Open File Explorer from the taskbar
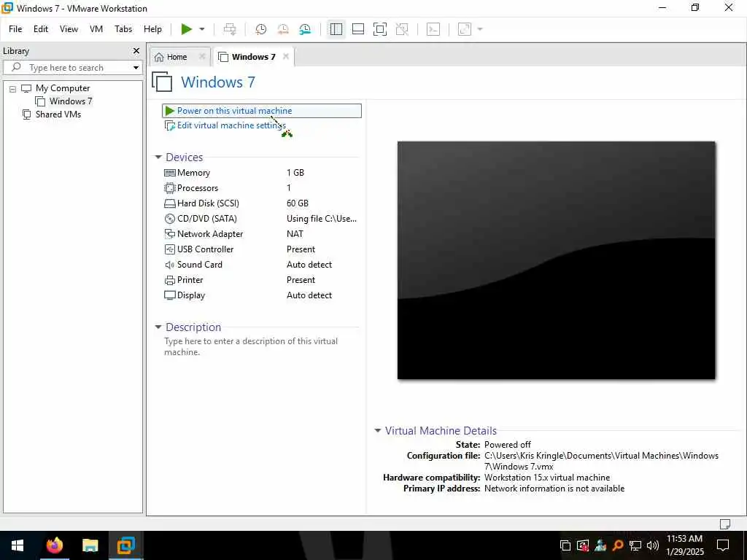This screenshot has height=560, width=747. click(x=90, y=545)
